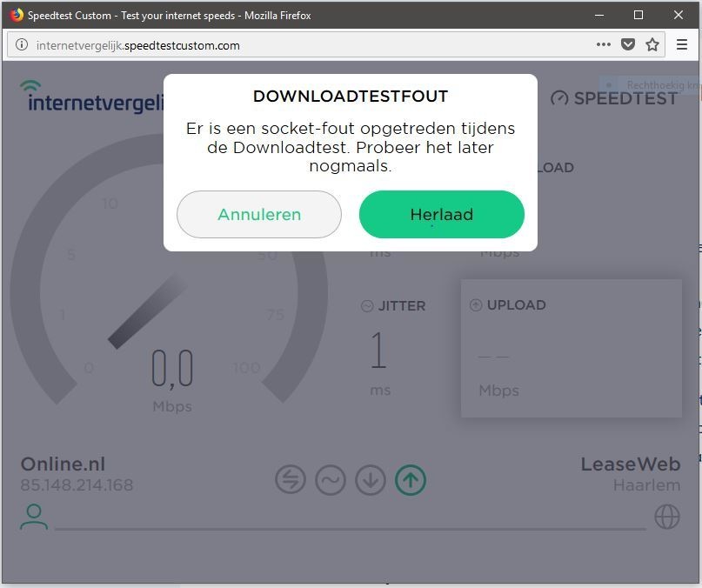702x588 pixels.
Task: Open the Firefox hamburger menu
Action: pyautogui.click(x=681, y=44)
